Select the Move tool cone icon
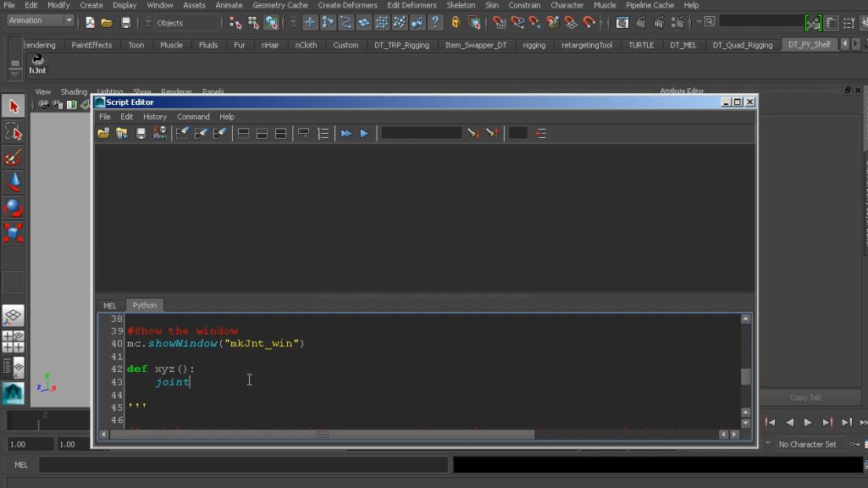 pyautogui.click(x=14, y=182)
